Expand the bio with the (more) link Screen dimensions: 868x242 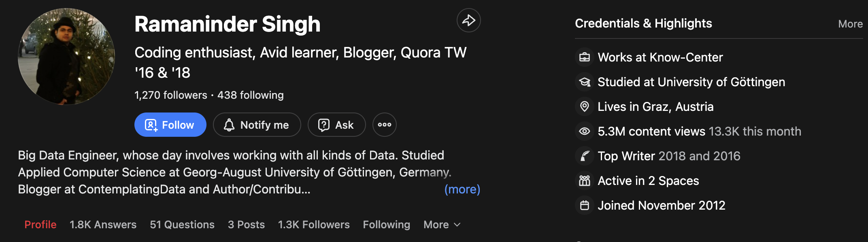(462, 189)
